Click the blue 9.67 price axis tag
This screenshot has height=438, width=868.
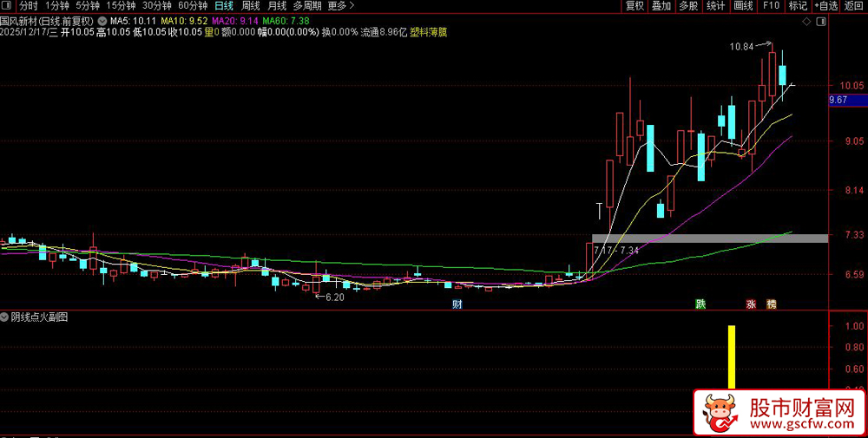(847, 100)
